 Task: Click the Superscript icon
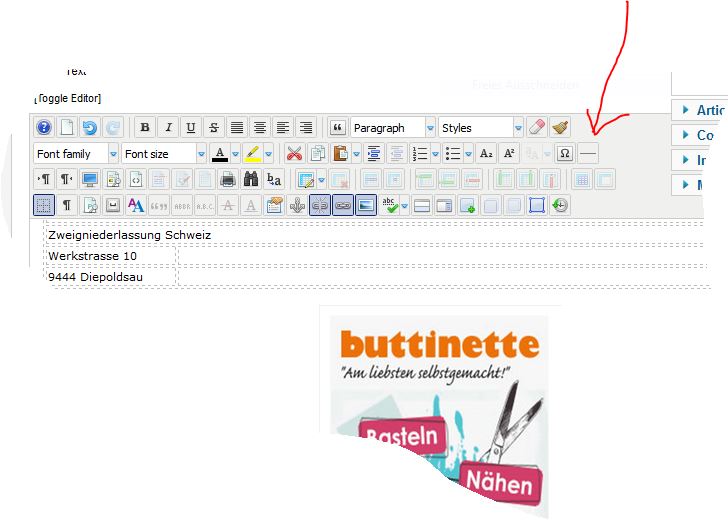509,154
